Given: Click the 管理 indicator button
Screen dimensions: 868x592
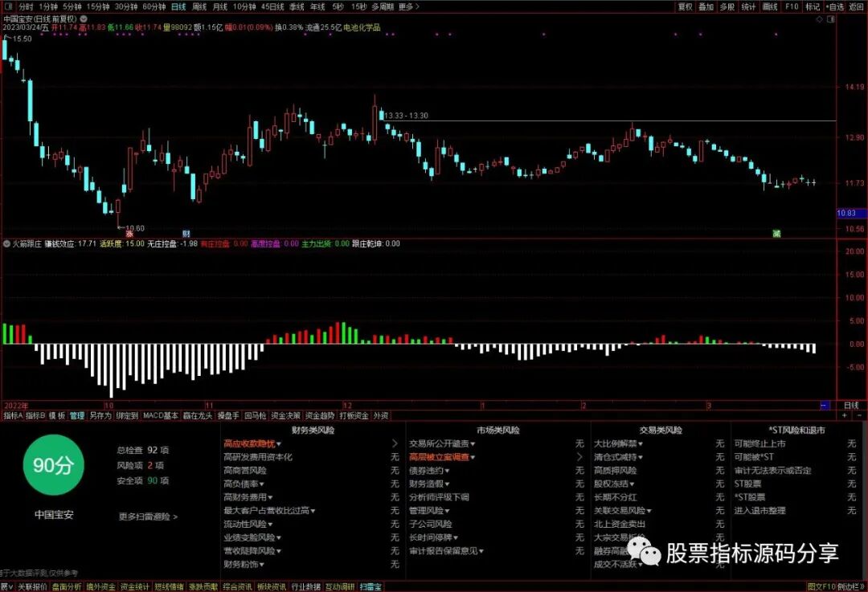Looking at the screenshot, I should [x=77, y=415].
